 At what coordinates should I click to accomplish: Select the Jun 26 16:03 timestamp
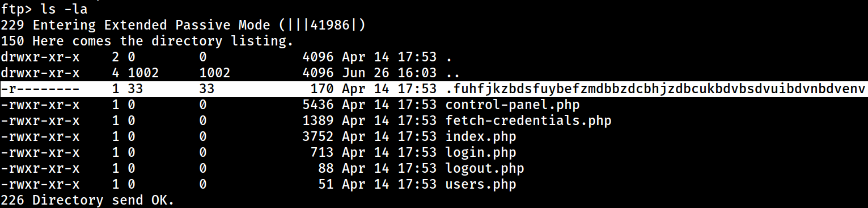389,73
